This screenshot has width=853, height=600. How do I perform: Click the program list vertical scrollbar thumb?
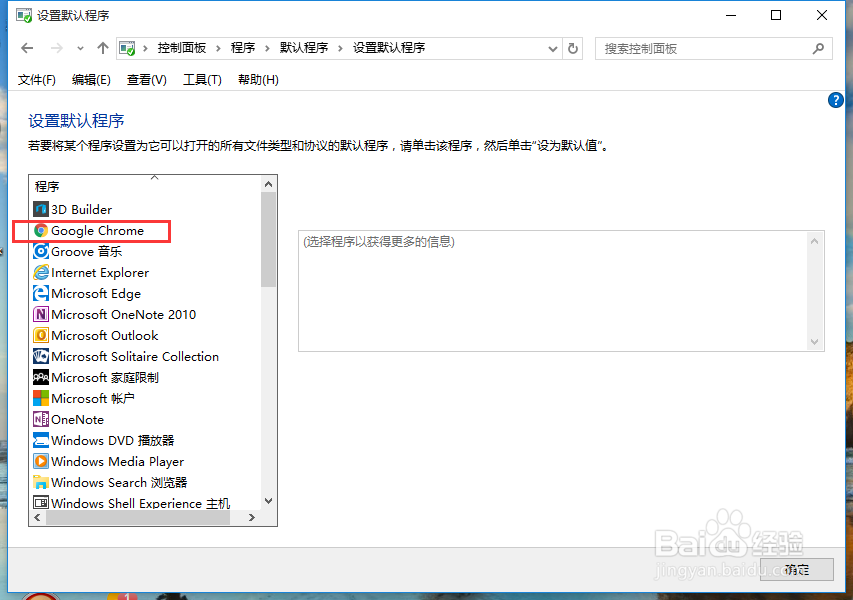tap(268, 239)
